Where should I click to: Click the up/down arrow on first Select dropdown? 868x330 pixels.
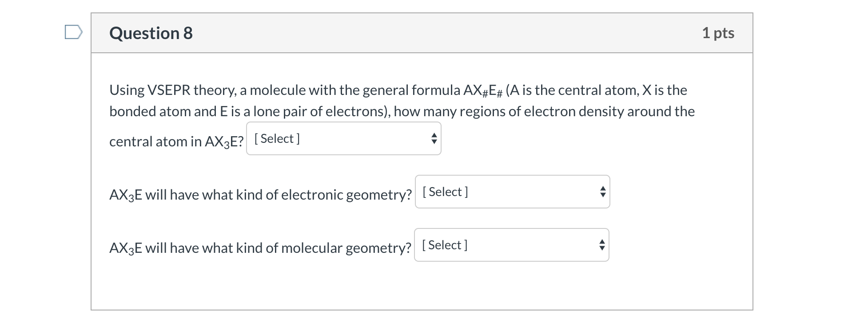click(433, 138)
